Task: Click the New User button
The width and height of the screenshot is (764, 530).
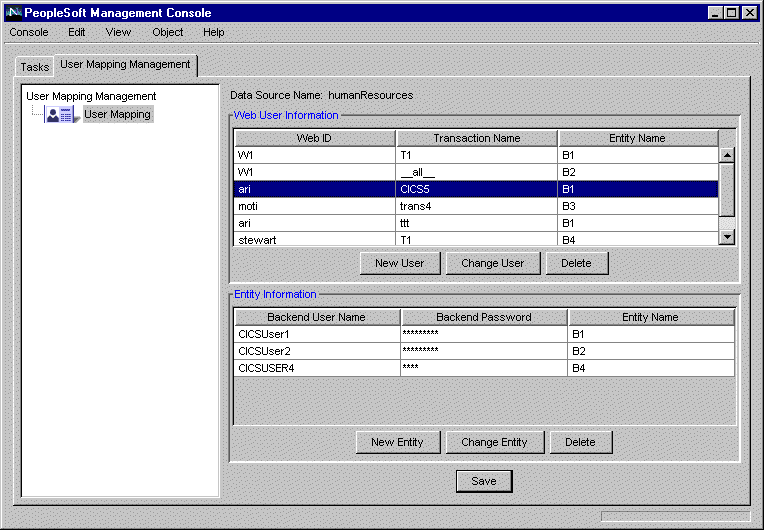Action: click(400, 263)
